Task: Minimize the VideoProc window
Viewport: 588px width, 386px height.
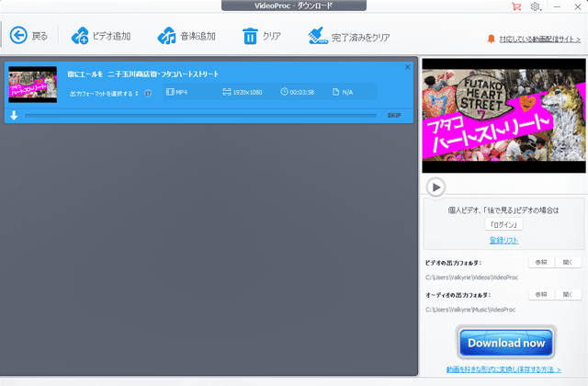Action: (557, 6)
